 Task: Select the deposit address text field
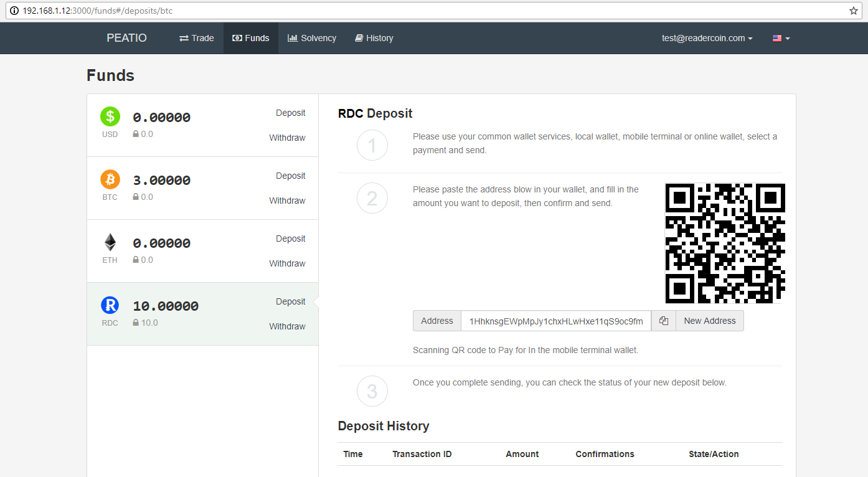[x=555, y=321]
